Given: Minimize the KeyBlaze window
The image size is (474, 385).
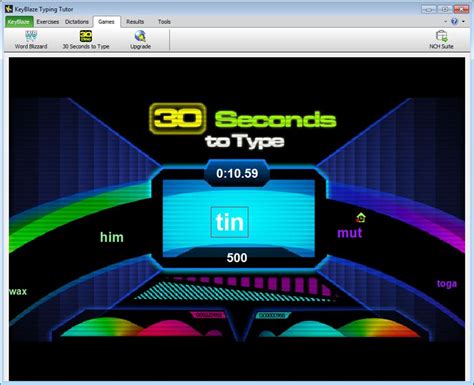Looking at the screenshot, I should [x=428, y=9].
